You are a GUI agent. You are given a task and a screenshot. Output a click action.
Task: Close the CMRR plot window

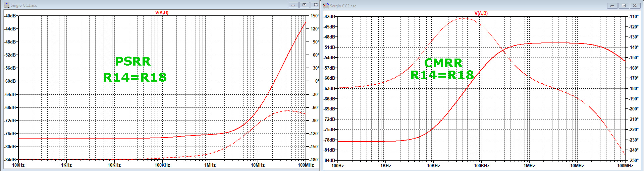point(635,6)
